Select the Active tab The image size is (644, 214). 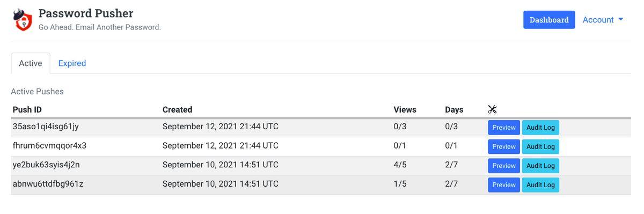pyautogui.click(x=31, y=63)
